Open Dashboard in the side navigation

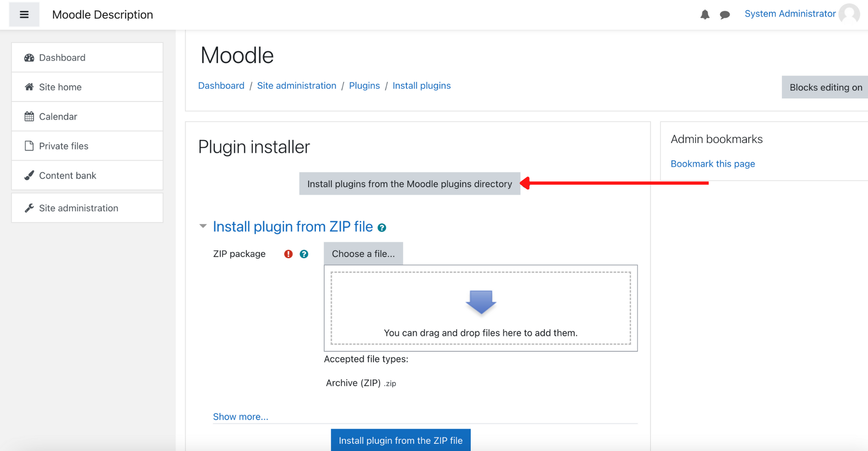click(x=87, y=58)
